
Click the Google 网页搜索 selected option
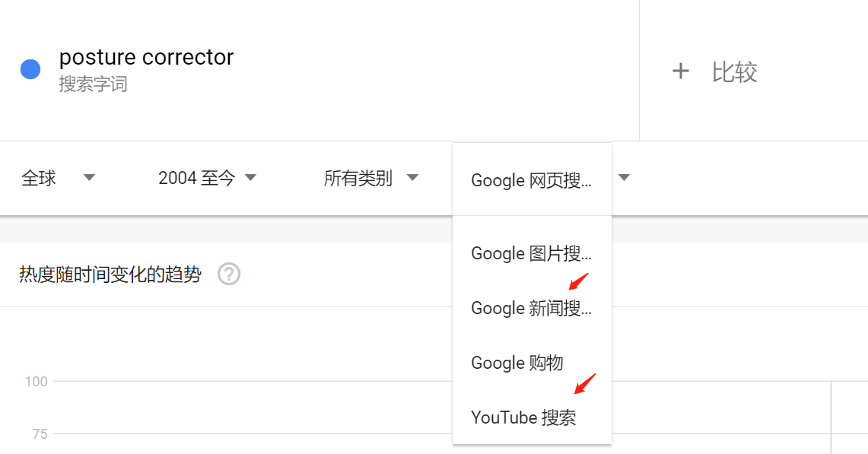533,180
